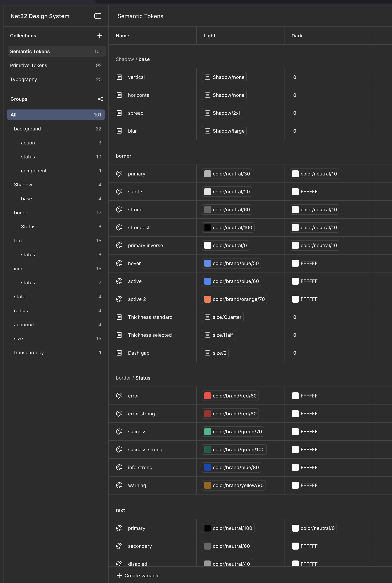Click the 'error' variable name
Viewport: 392px width, 583px height.
133,396
